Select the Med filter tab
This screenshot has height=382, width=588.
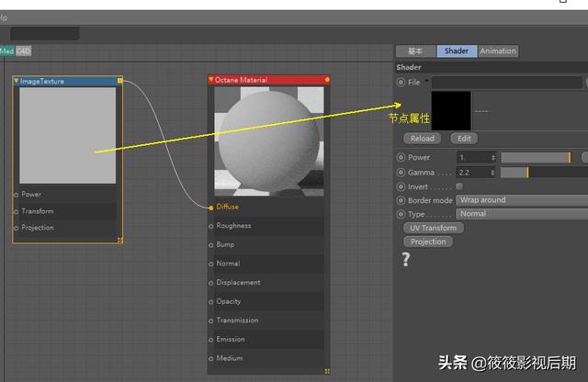[x=7, y=51]
